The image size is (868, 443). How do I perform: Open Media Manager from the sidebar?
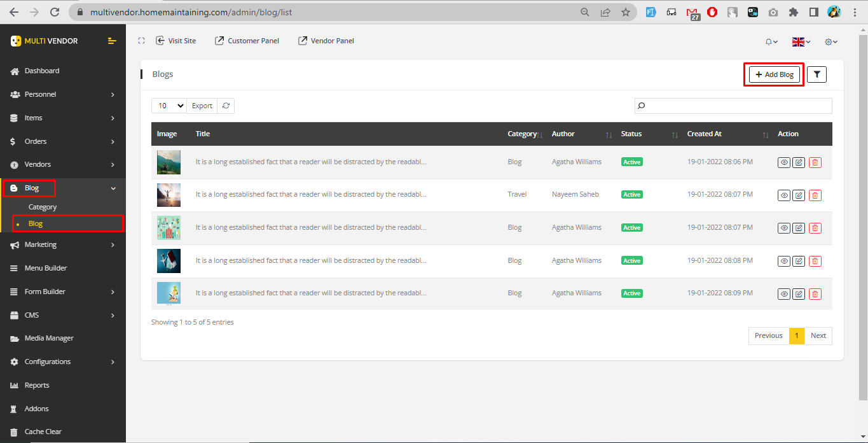pos(49,338)
